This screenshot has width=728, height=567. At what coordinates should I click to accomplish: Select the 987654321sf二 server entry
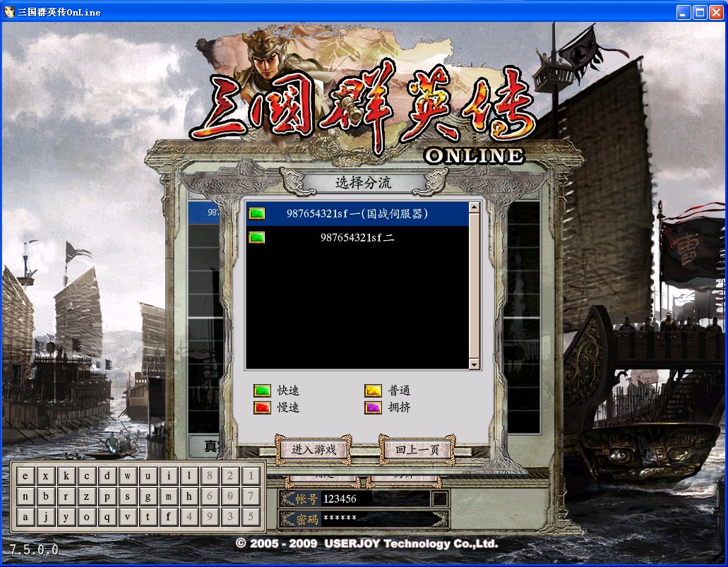pos(357,238)
